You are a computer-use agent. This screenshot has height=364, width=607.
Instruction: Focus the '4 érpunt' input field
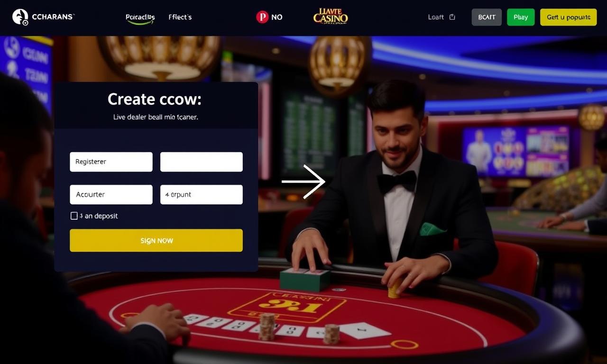pyautogui.click(x=202, y=194)
